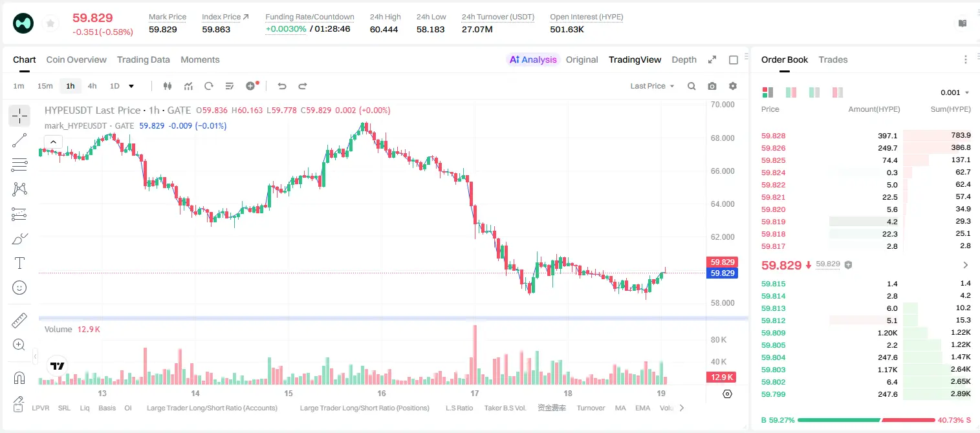This screenshot has width=980, height=433.
Task: Open the emoji sticker tool
Action: coord(19,288)
